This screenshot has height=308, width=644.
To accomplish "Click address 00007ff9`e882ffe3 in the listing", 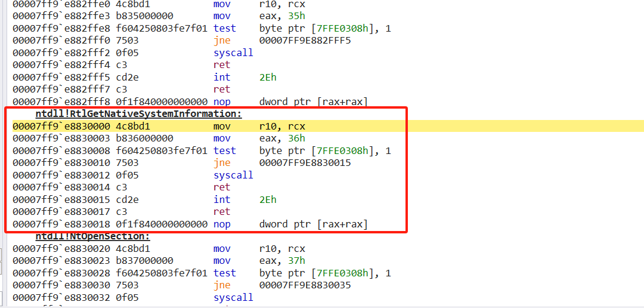I will (x=61, y=16).
